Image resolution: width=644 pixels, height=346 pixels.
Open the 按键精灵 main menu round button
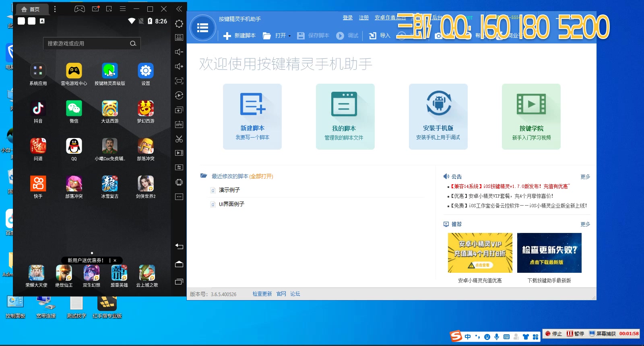click(x=203, y=28)
